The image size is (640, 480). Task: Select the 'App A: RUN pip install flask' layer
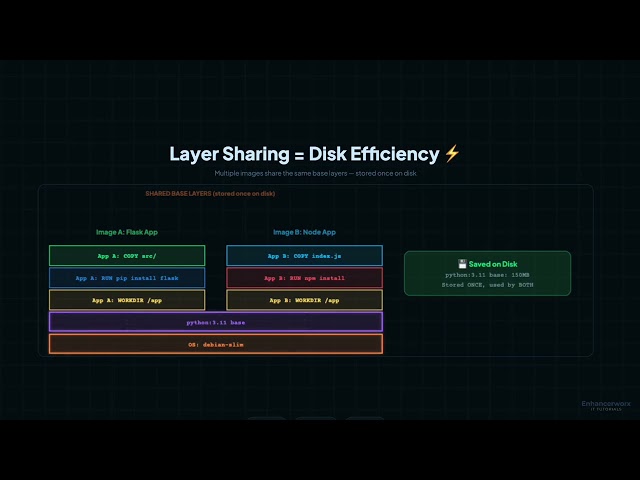coord(127,278)
